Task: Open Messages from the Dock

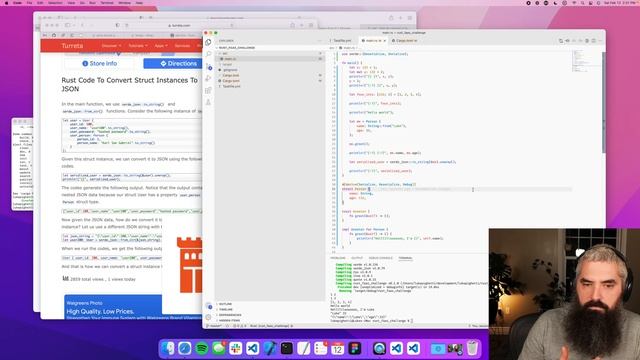Action: pos(219,348)
